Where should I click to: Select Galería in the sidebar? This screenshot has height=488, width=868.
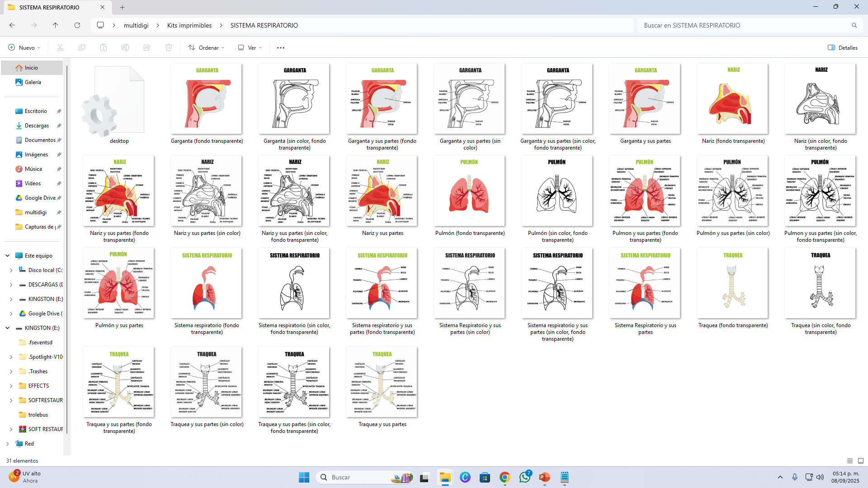(33, 82)
